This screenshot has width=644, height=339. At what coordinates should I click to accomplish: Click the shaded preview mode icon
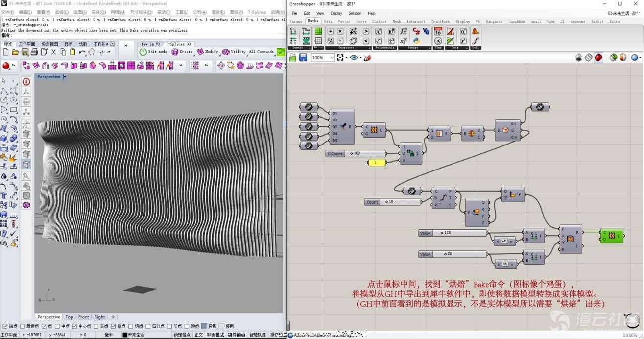pyautogui.click(x=598, y=58)
